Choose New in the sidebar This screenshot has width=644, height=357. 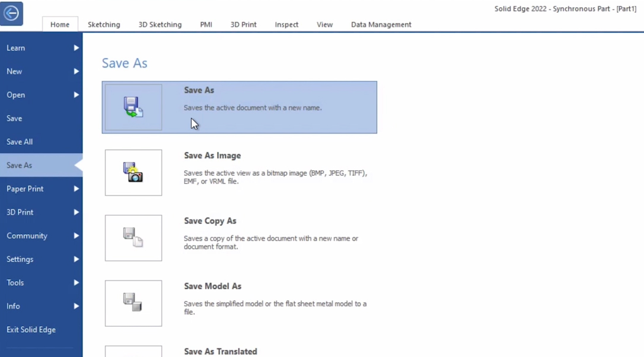[41, 72]
